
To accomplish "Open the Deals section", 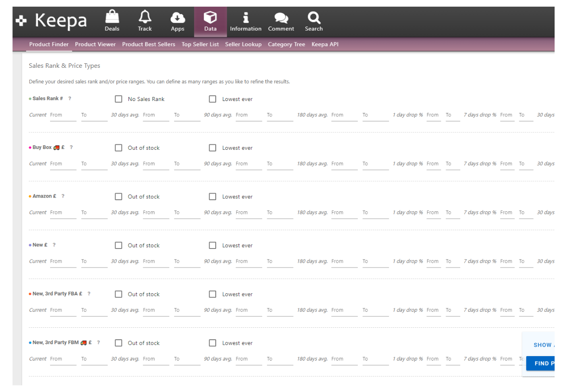I will tap(112, 21).
